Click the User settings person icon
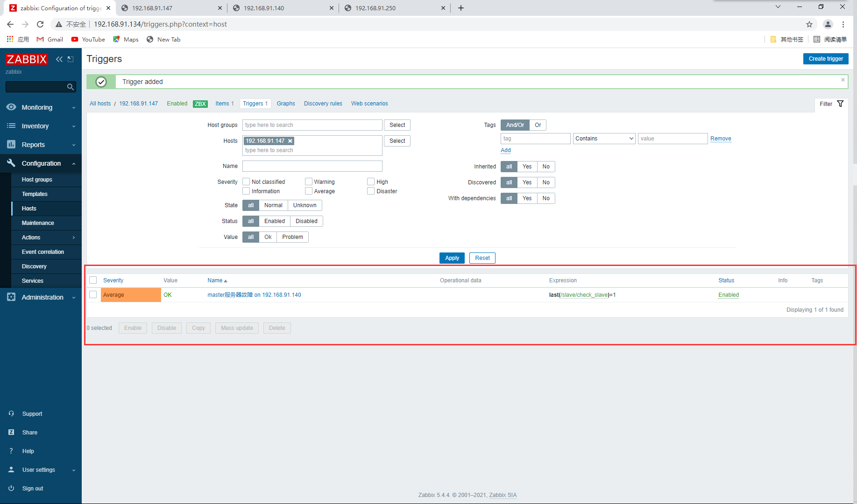The image size is (857, 504). tap(11, 470)
